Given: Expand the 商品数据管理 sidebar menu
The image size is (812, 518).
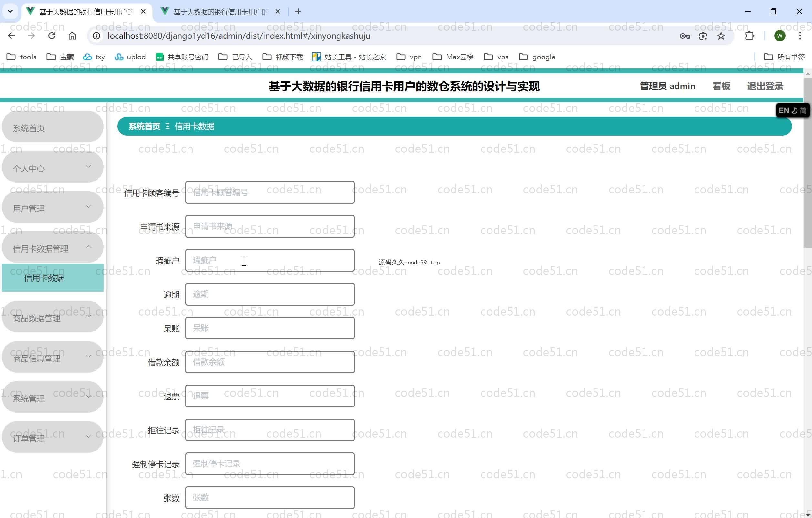Looking at the screenshot, I should click(52, 317).
